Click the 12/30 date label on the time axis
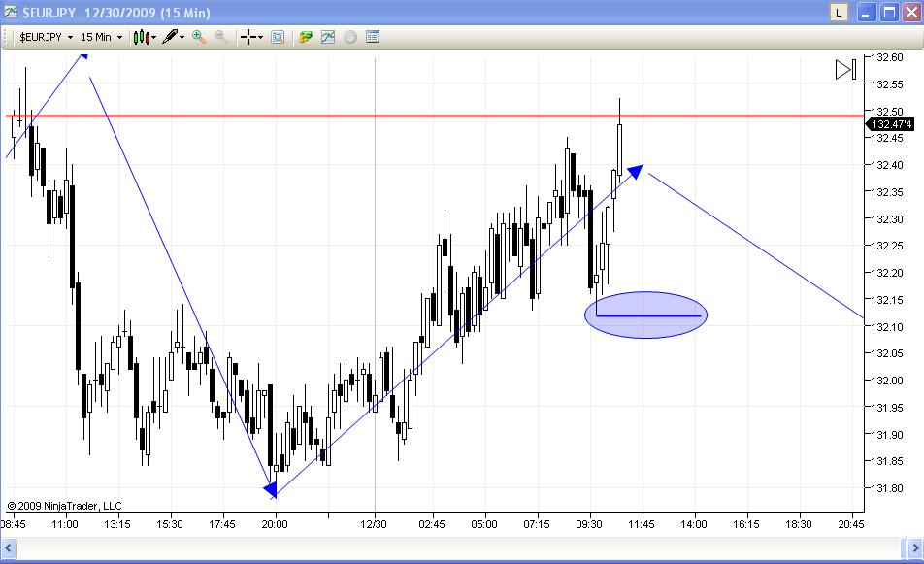The width and height of the screenshot is (924, 564). click(374, 524)
